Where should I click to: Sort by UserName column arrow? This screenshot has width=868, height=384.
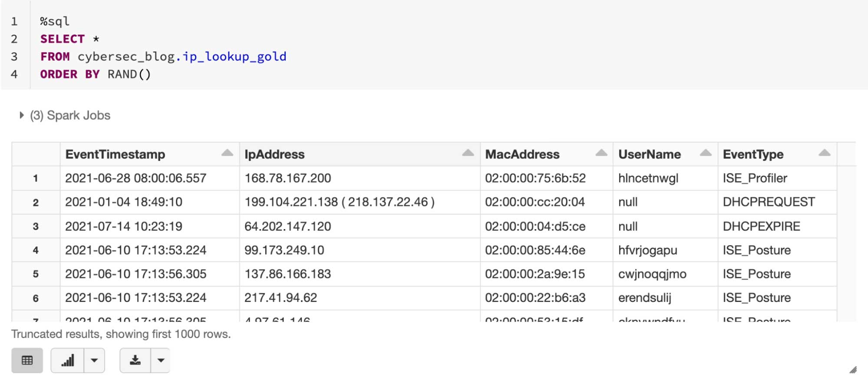coord(706,153)
